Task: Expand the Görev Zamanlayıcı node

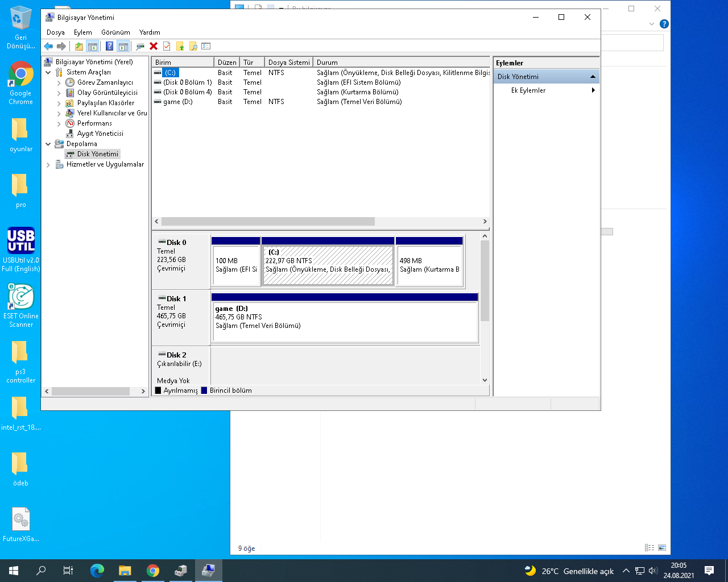Action: tap(59, 82)
